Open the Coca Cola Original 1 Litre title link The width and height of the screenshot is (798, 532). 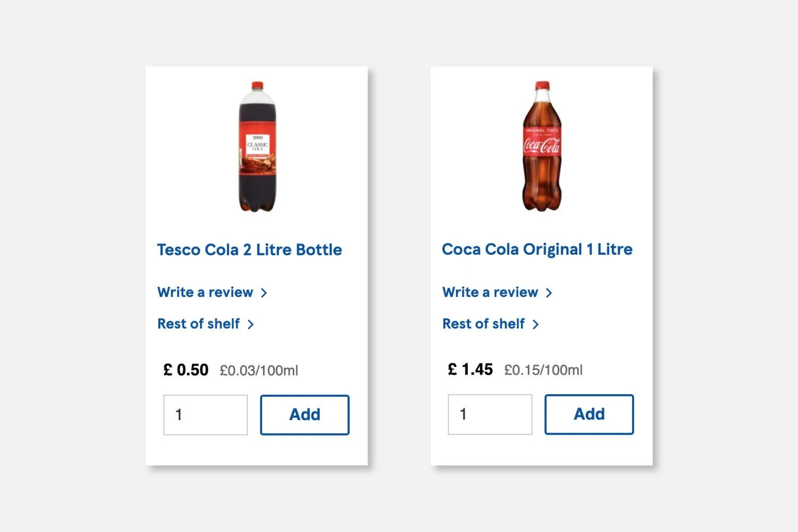(537, 249)
